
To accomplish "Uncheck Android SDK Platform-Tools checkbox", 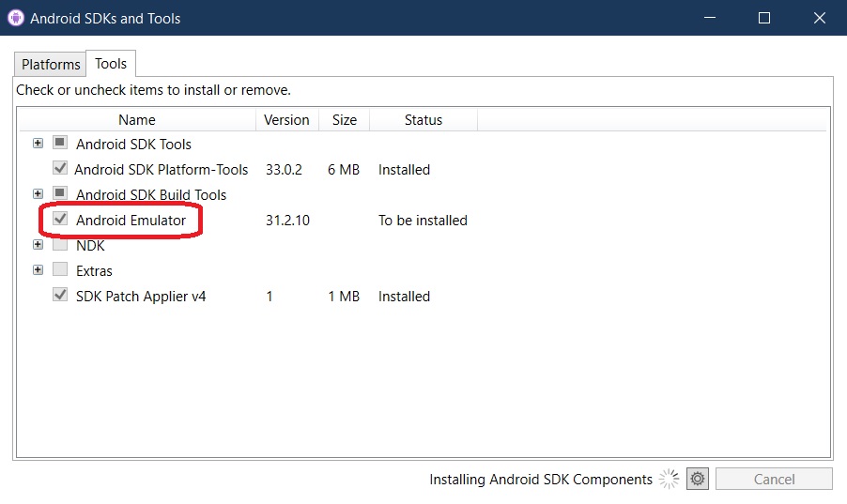I will coord(60,169).
